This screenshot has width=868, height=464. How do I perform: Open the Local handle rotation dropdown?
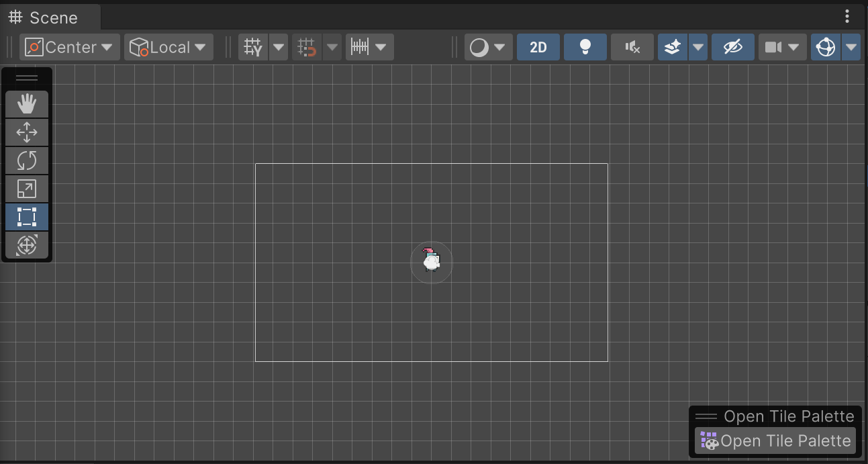pos(168,47)
